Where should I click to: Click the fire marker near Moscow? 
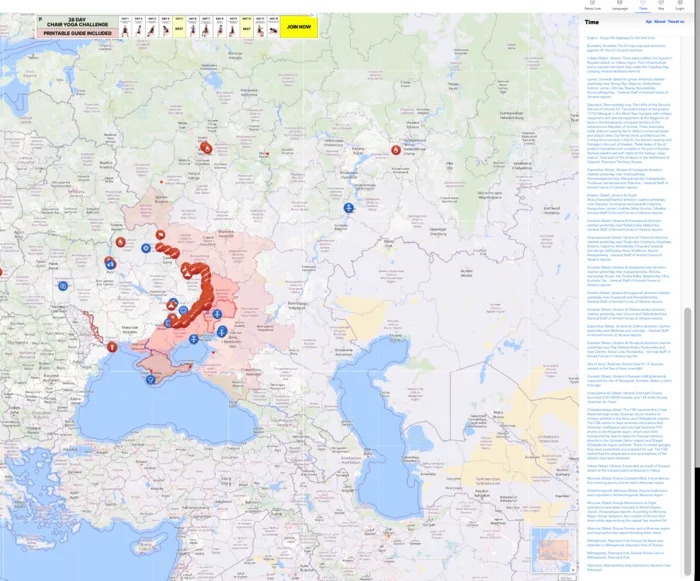click(x=206, y=147)
